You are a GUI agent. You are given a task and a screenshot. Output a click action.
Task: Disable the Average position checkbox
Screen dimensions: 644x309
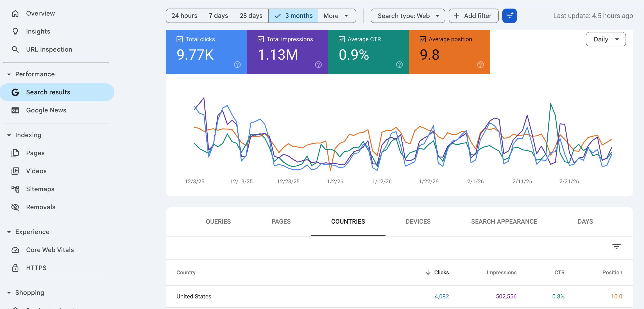click(422, 39)
